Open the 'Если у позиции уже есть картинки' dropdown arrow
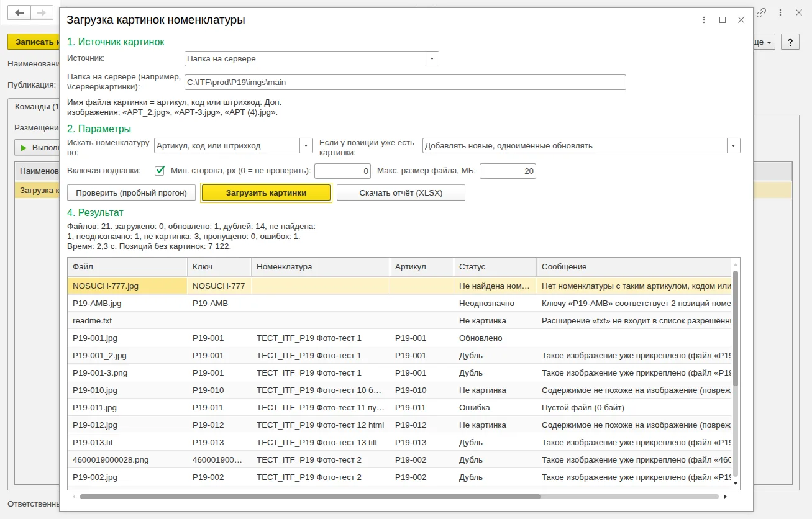This screenshot has height=519, width=812. pos(734,146)
